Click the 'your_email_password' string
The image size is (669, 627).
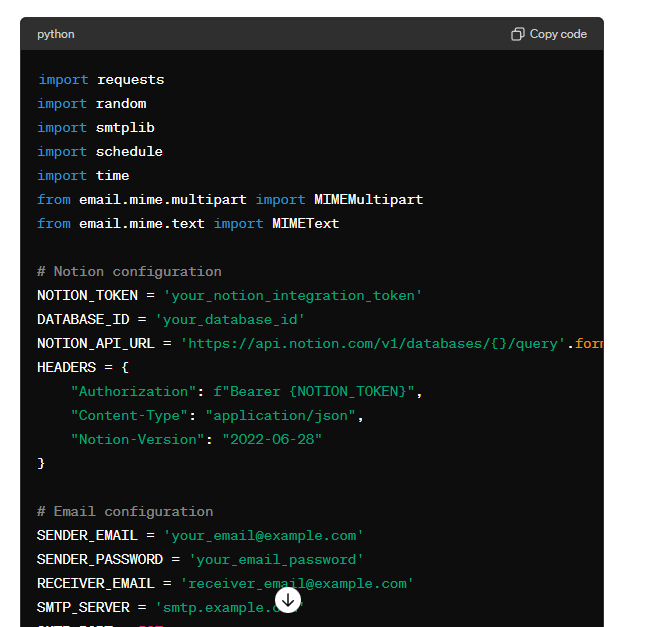pyautogui.click(x=276, y=559)
